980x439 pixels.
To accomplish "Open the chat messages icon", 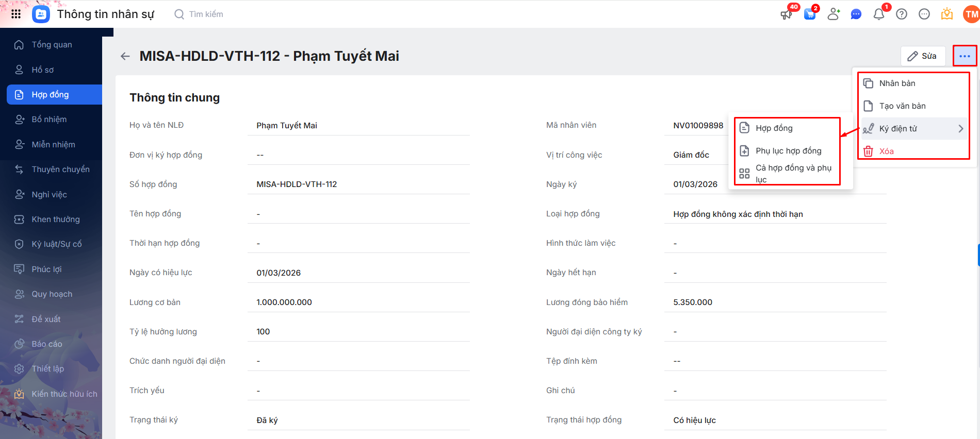I will tap(856, 14).
